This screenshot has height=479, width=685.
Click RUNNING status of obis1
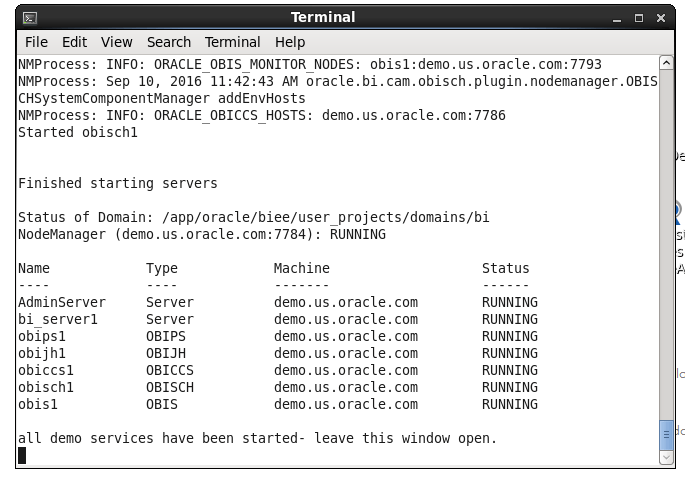point(510,404)
